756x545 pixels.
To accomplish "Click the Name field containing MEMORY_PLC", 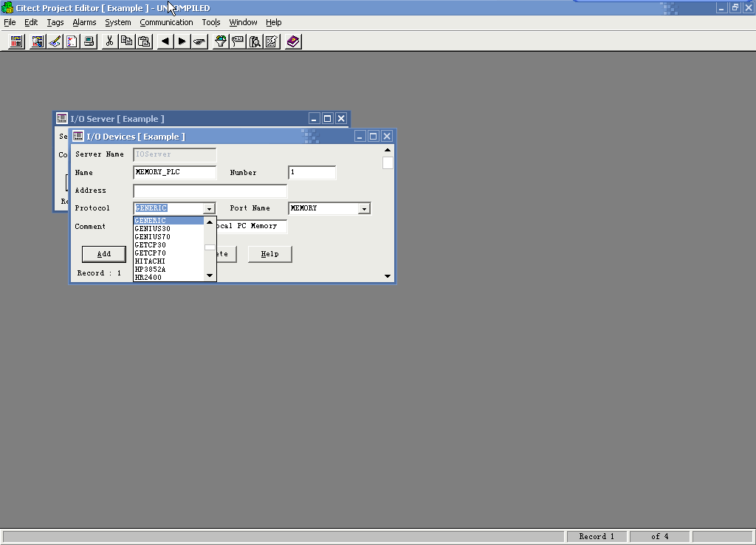I will pyautogui.click(x=174, y=172).
